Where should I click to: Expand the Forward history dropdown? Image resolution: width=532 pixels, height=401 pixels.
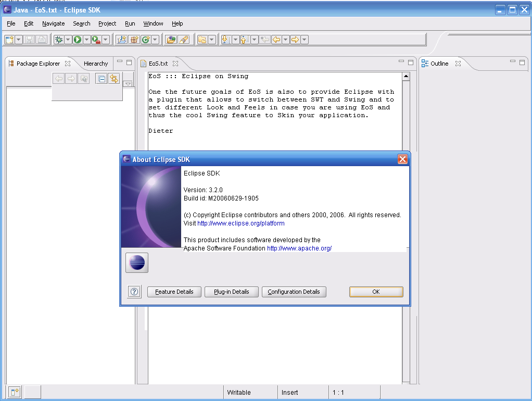(305, 40)
